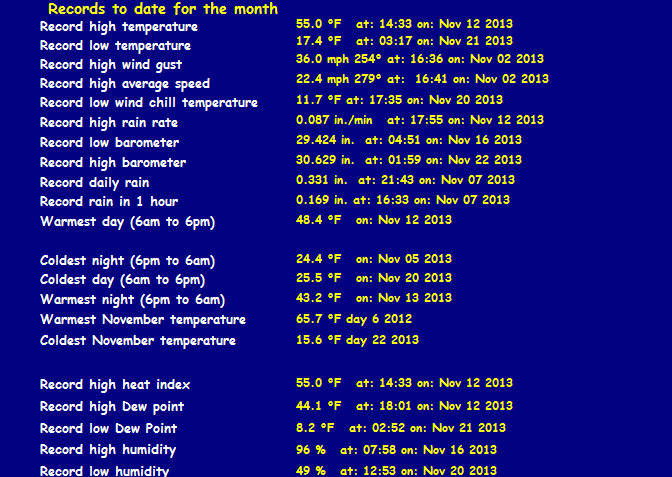
Task: Click the 'Warmest day (6am to 6pm)' label
Action: pos(127,222)
